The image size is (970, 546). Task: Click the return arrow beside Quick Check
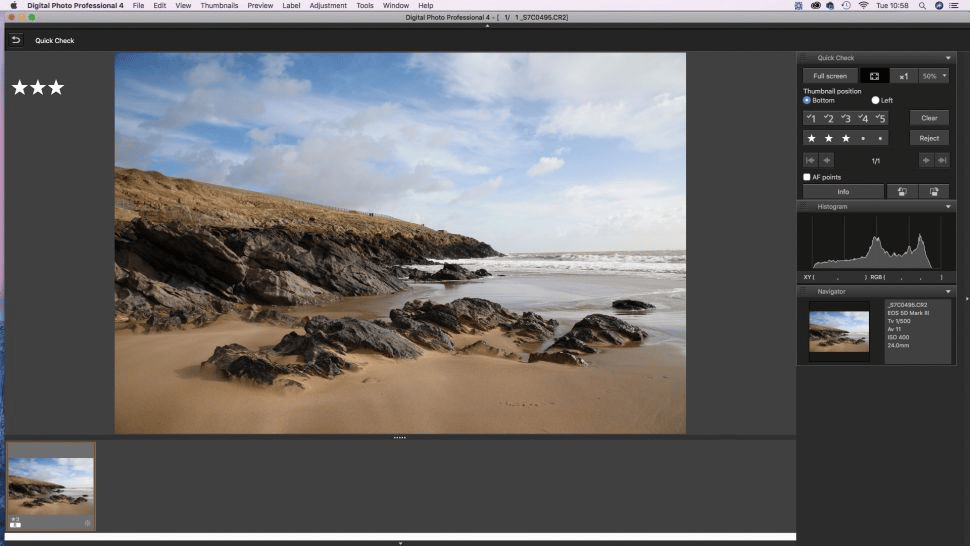(16, 40)
